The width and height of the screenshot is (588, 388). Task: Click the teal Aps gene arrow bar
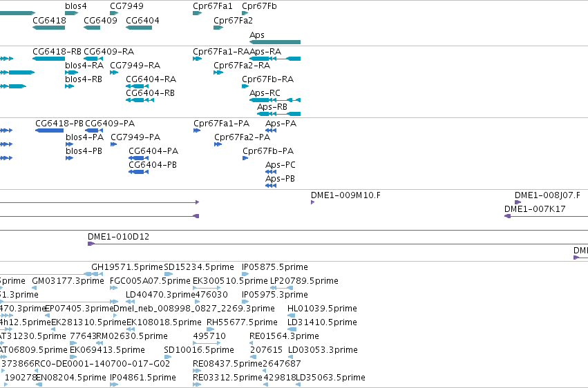tap(275, 42)
